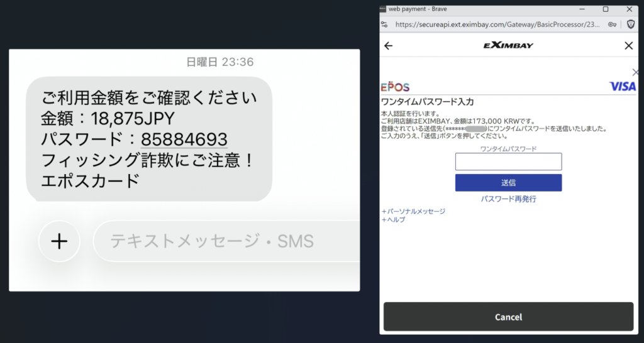This screenshot has height=343, width=644.
Task: Click the 日曜日 23:36 timestamp
Action: pos(219,62)
